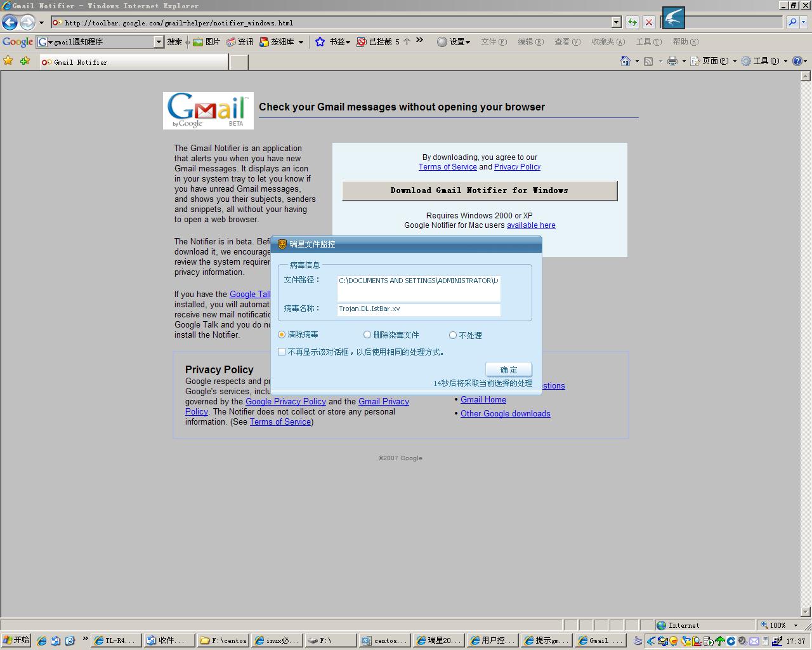
Task: Switch to the F:\centos taskbar folder window
Action: [x=223, y=640]
